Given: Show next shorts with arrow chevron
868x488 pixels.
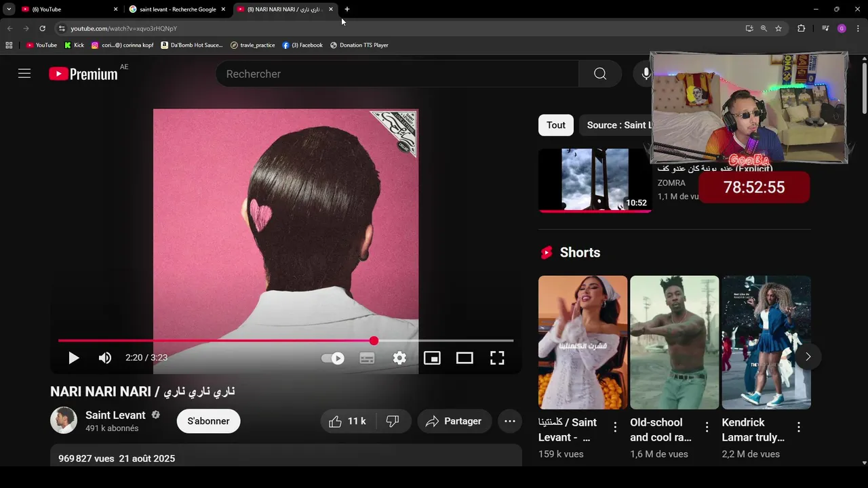Looking at the screenshot, I should point(808,357).
